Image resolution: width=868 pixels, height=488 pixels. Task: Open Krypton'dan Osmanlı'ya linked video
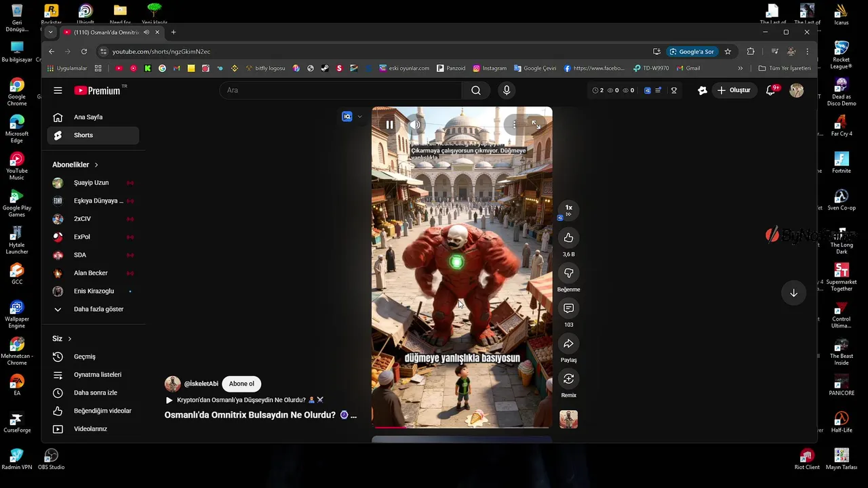(x=244, y=400)
